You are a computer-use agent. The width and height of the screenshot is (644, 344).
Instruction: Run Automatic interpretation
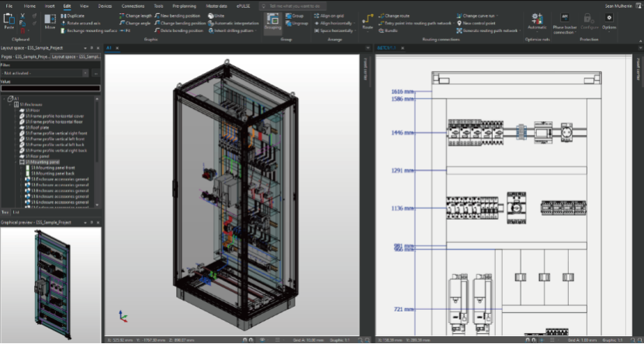(234, 23)
